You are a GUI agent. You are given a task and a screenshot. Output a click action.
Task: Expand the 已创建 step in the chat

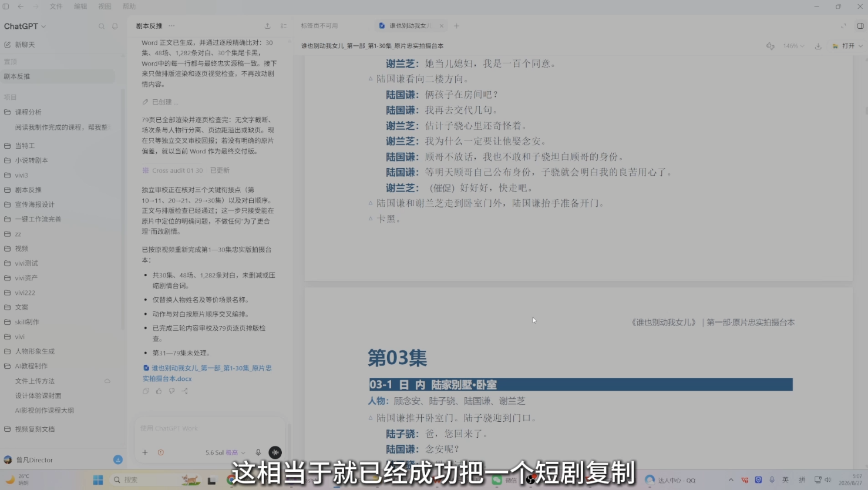160,102
